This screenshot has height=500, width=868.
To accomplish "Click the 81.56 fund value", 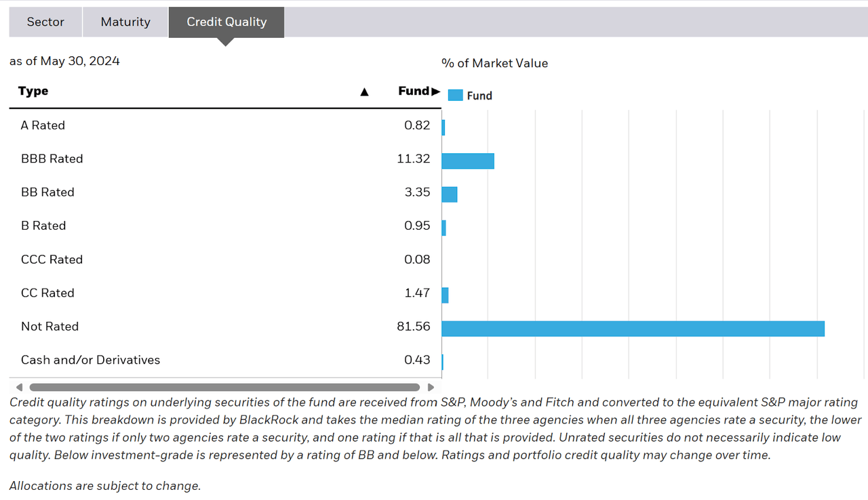I will 414,327.
